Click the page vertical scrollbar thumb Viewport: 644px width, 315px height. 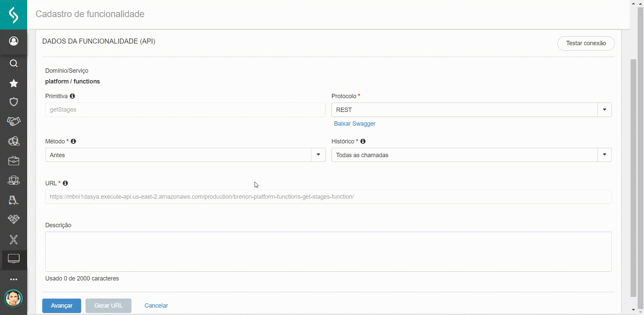click(x=633, y=178)
